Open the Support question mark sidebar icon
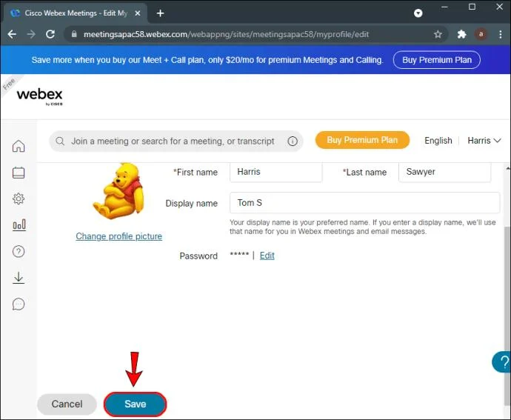Screen dimensions: 511x420 (x=19, y=251)
